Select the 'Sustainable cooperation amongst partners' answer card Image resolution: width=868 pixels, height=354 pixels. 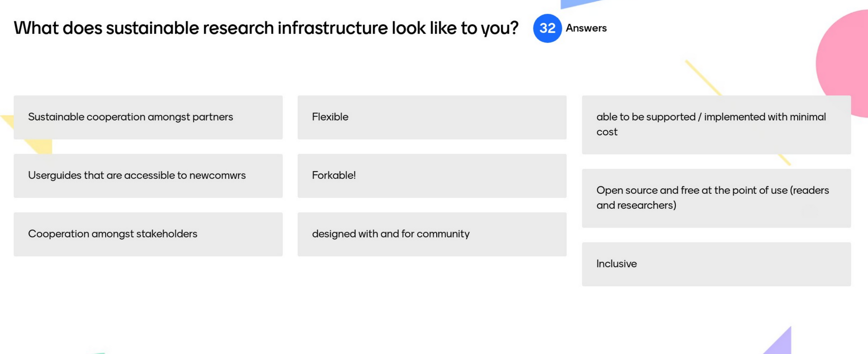148,117
